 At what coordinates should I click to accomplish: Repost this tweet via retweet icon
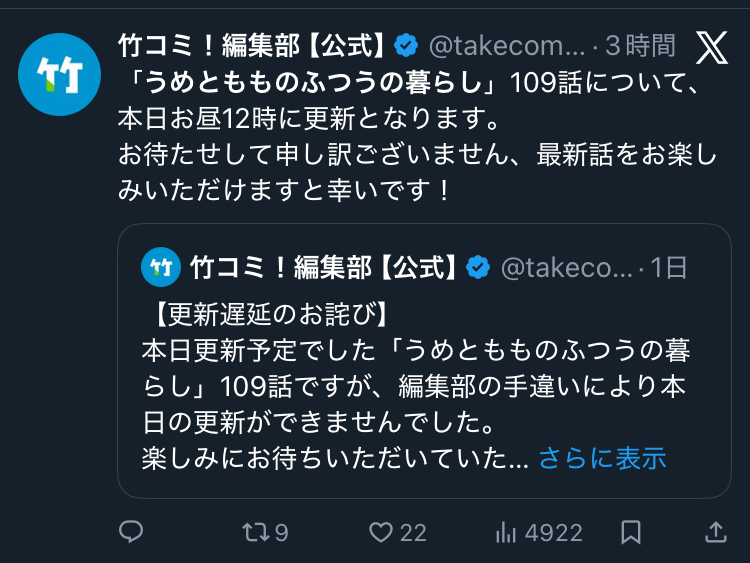[256, 532]
